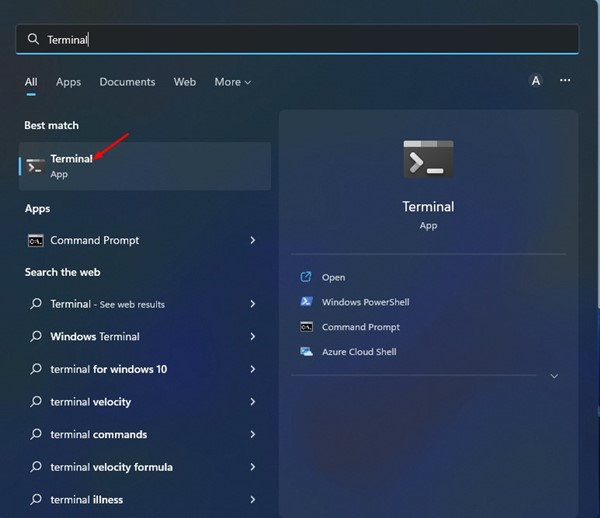Click search icon beside 'Terminal - See web results'
This screenshot has height=518, width=600.
(x=36, y=304)
